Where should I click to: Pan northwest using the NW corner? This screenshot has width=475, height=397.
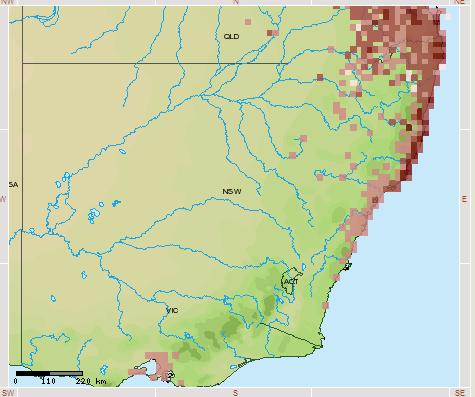[x=7, y=2]
